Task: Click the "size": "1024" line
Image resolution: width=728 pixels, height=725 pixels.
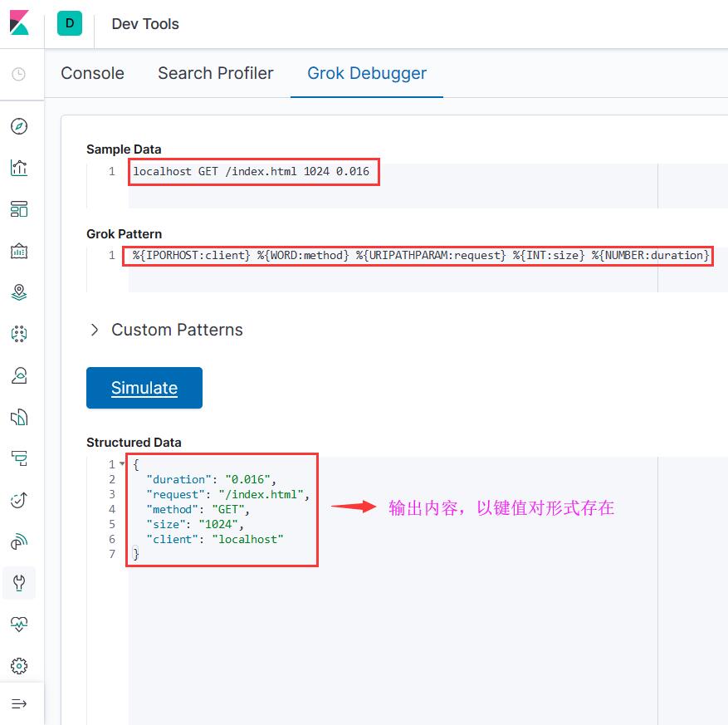Action: 194,524
